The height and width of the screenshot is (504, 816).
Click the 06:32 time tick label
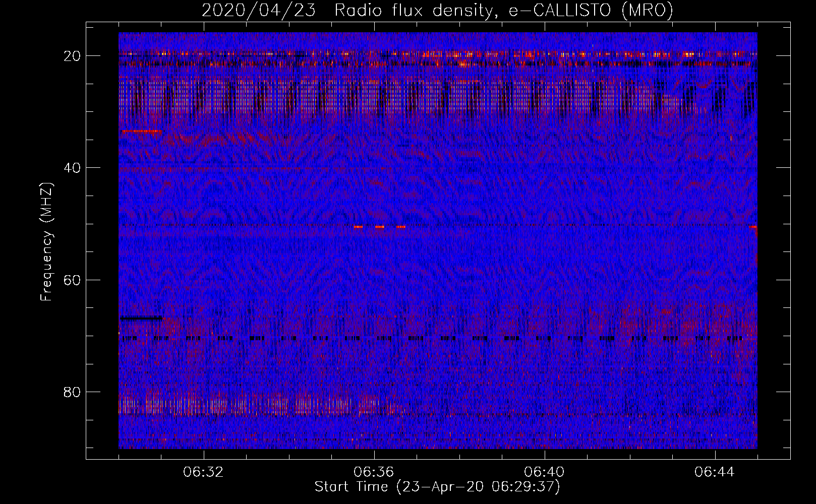coord(204,472)
